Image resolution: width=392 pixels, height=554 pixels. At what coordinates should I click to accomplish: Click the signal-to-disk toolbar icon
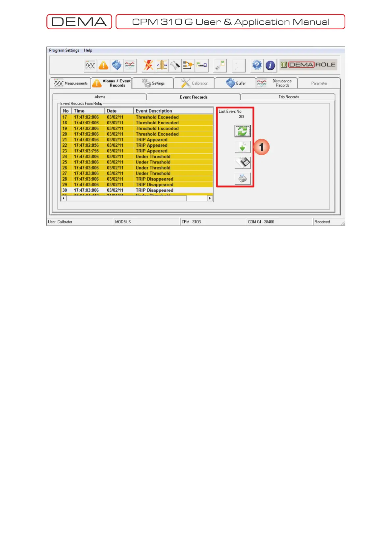201,65
